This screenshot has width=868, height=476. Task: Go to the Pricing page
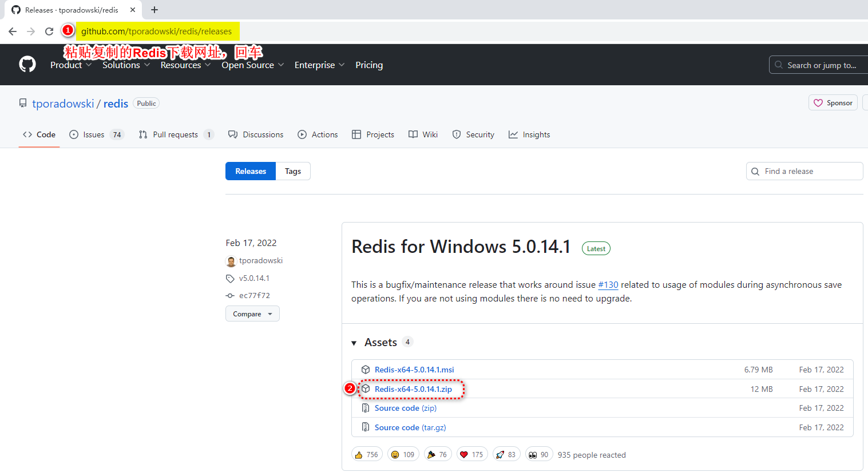pos(369,65)
